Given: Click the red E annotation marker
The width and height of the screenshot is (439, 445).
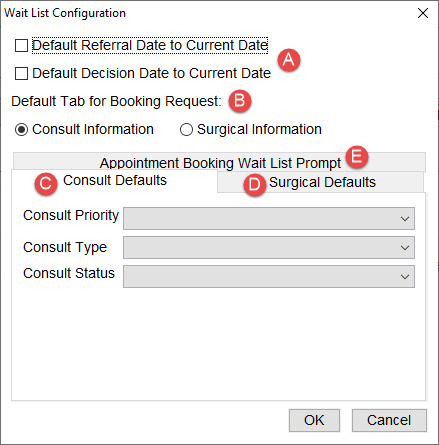Looking at the screenshot, I should coord(357,157).
